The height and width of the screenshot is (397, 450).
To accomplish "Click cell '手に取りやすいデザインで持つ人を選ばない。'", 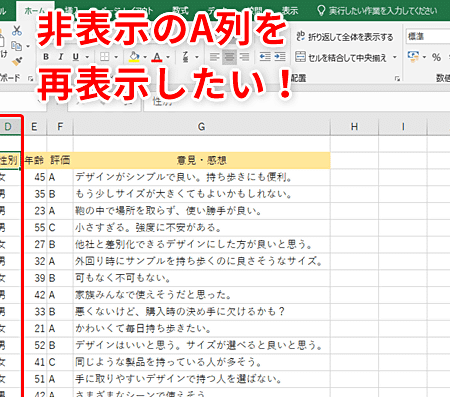I will point(202,379).
